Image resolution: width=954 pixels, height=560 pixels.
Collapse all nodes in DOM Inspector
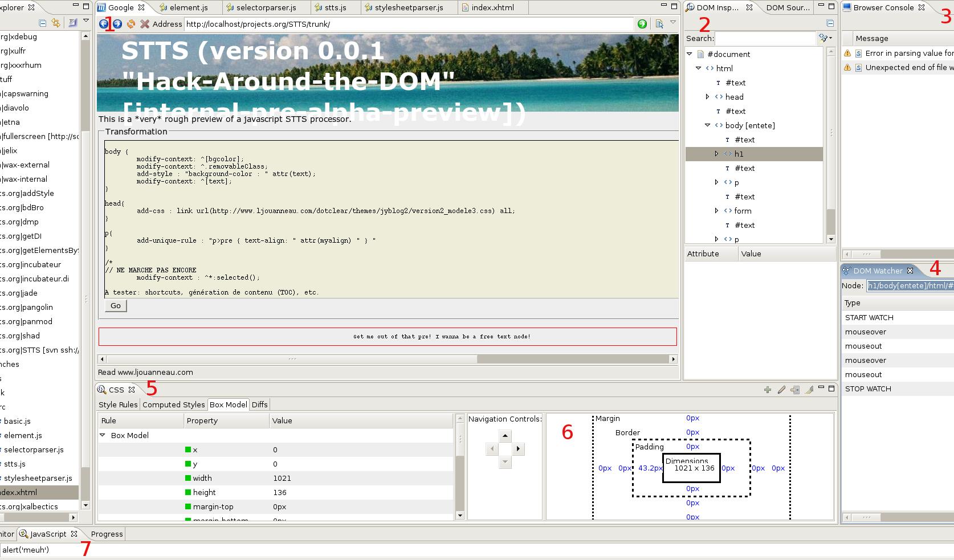[830, 23]
